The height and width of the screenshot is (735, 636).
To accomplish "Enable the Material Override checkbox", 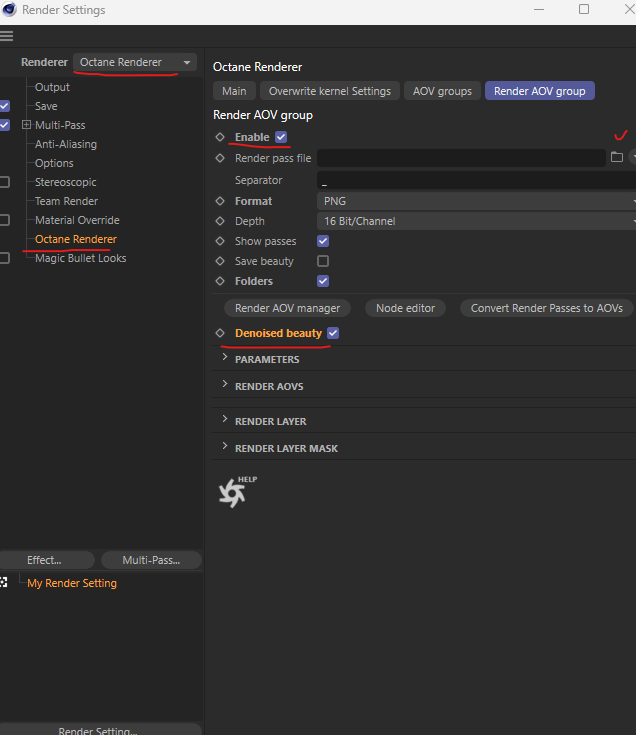I will click(x=4, y=220).
